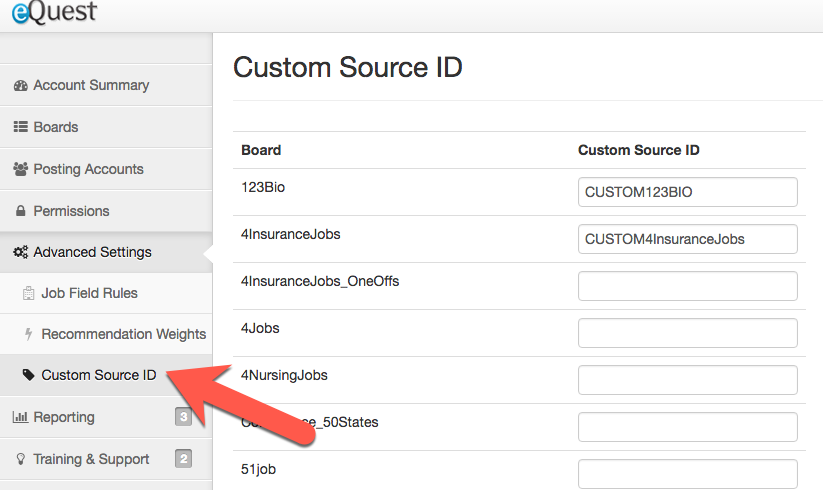Click the Training & Support lightbulb icon
Viewport: 823px width, 490px height.
(x=20, y=459)
